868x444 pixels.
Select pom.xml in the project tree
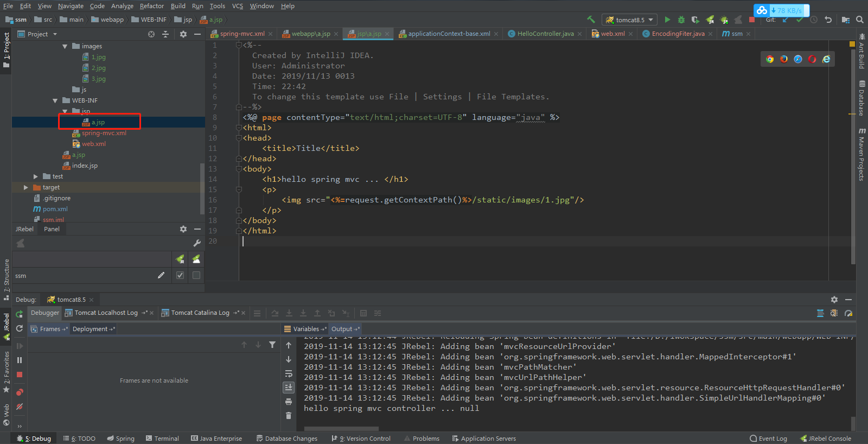tap(55, 209)
